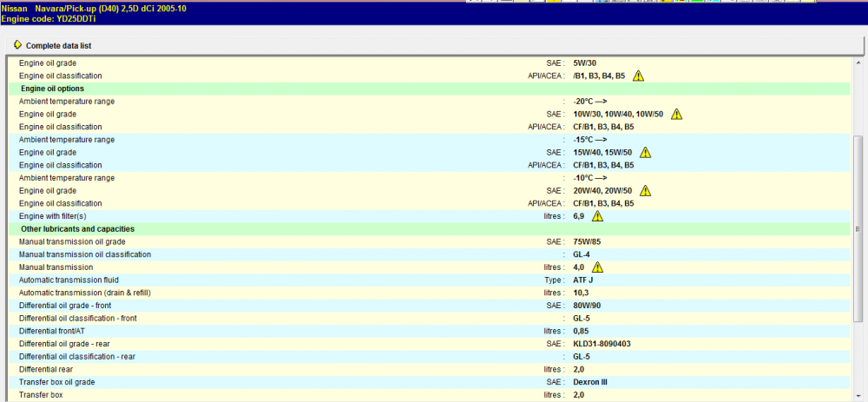Select 'Manual transmission oil classification' label
868x402 pixels.
(x=85, y=254)
